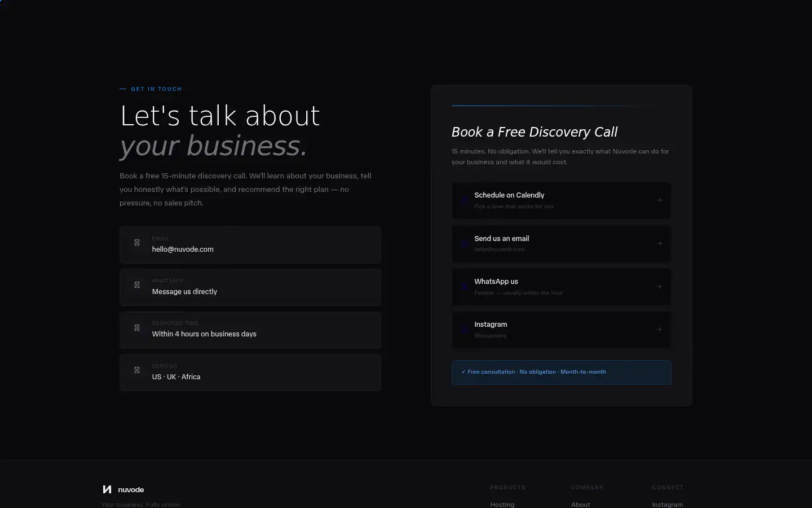The width and height of the screenshot is (812, 508).
Task: Click the 'COMPANY' footer column heading
Action: [x=587, y=487]
